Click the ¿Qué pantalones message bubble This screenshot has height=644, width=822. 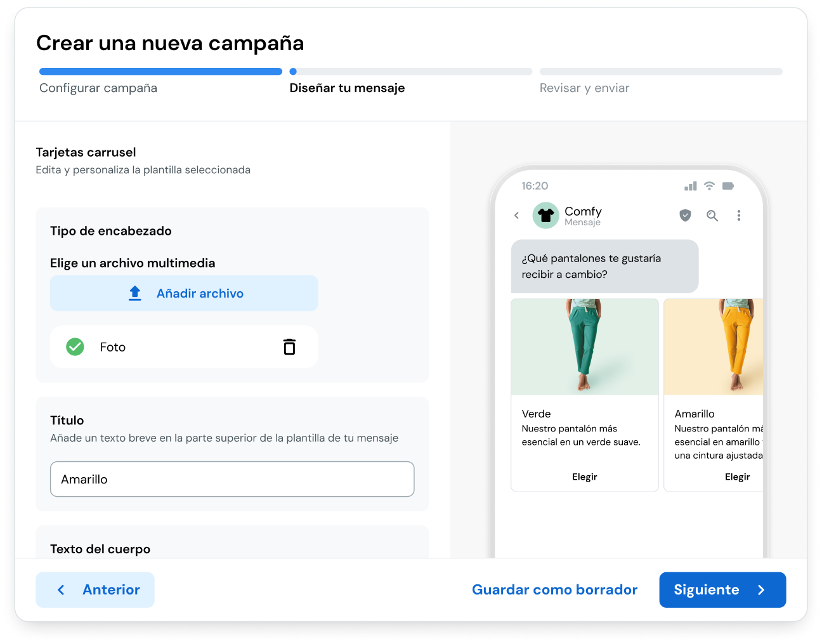pyautogui.click(x=604, y=266)
